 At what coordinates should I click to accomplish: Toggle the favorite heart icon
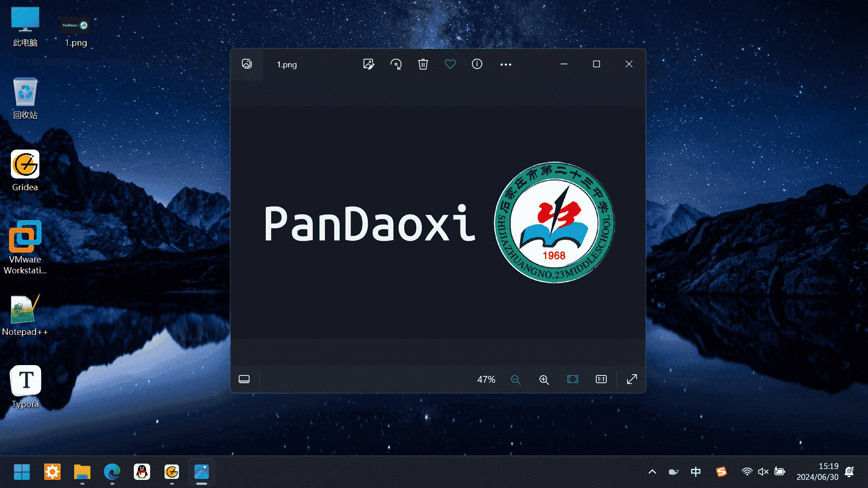click(x=450, y=64)
